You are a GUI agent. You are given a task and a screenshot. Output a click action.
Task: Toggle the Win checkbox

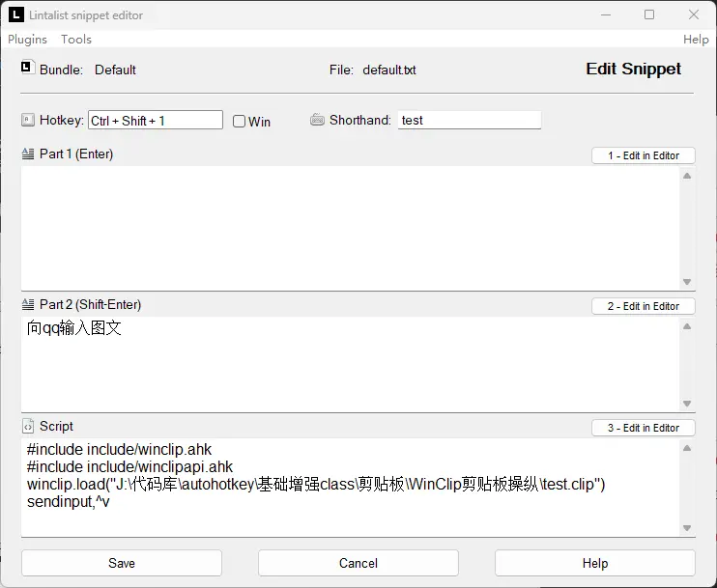coord(239,121)
